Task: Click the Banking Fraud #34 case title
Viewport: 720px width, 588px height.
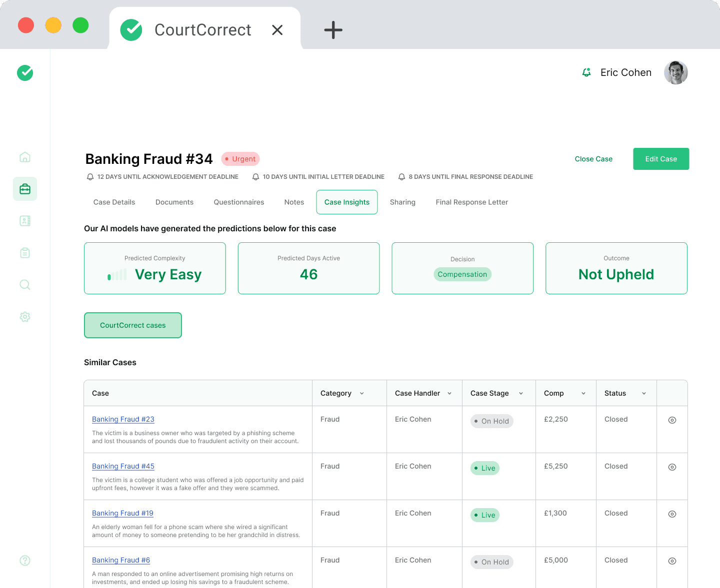Action: (149, 159)
